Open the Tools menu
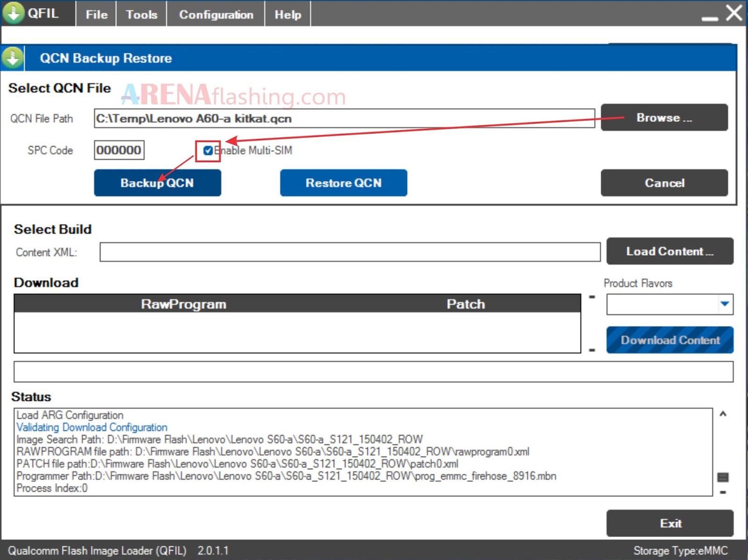Screen dimensions: 748x560 (140, 14)
